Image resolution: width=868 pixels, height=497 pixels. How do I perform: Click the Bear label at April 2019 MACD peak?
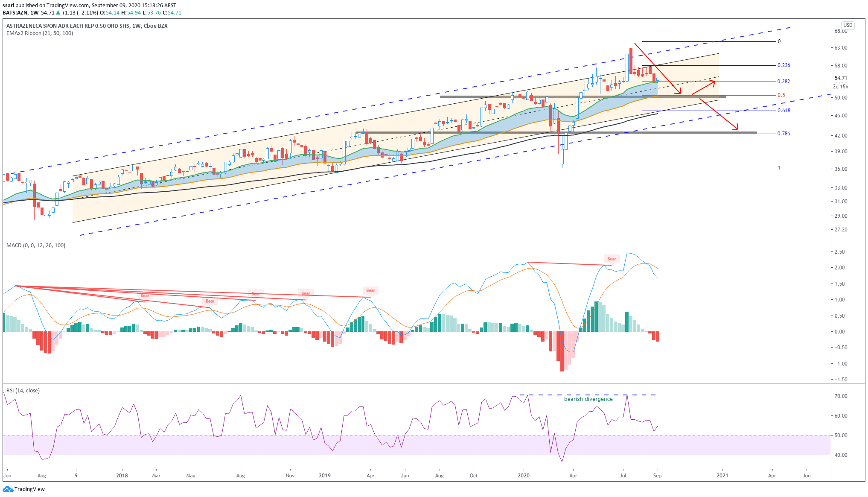370,290
